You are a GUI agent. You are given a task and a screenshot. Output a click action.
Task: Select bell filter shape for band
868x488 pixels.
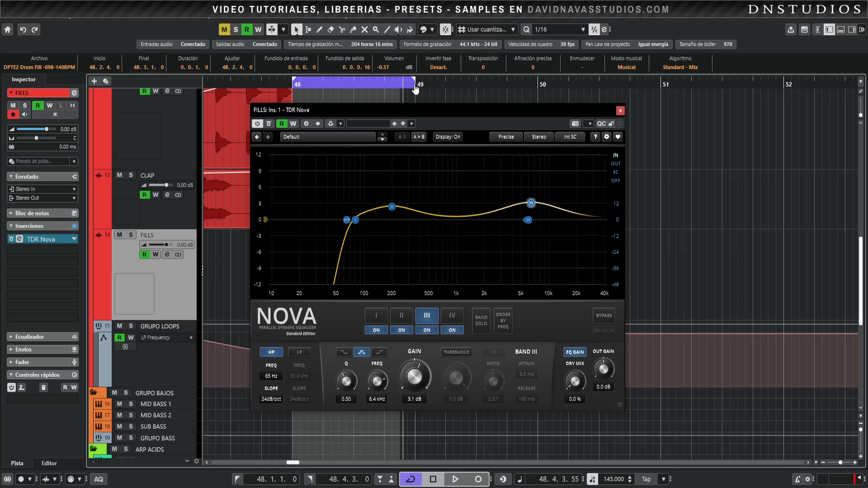361,352
